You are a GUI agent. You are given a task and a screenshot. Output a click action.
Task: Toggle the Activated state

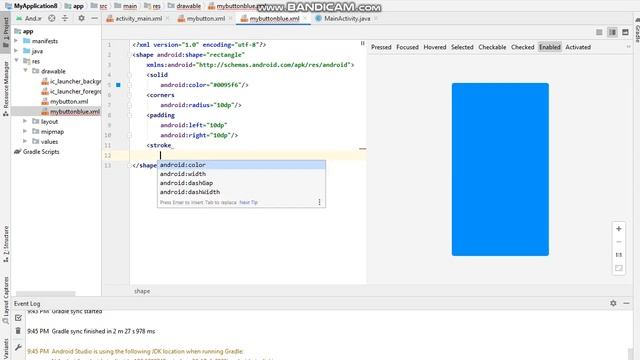[578, 47]
